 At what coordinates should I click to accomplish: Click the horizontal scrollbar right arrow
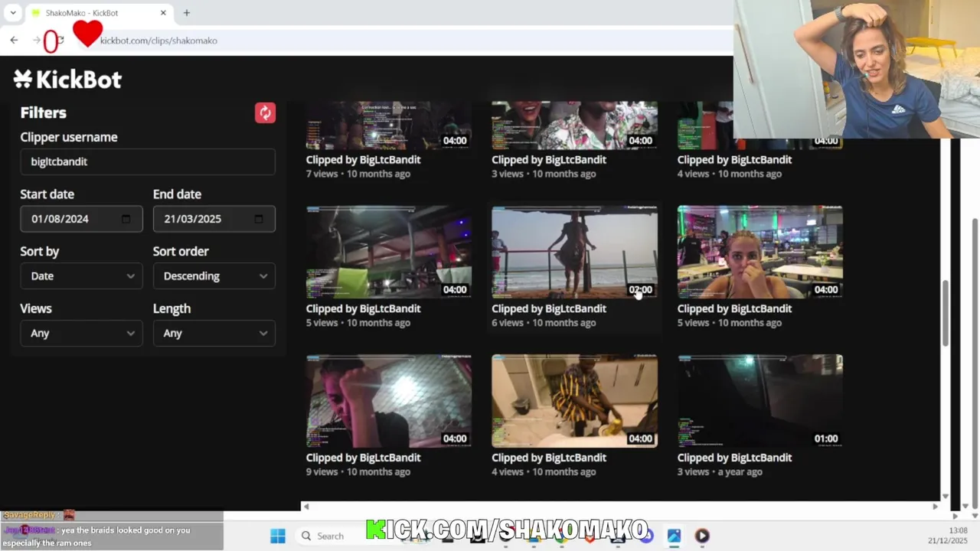click(x=934, y=506)
